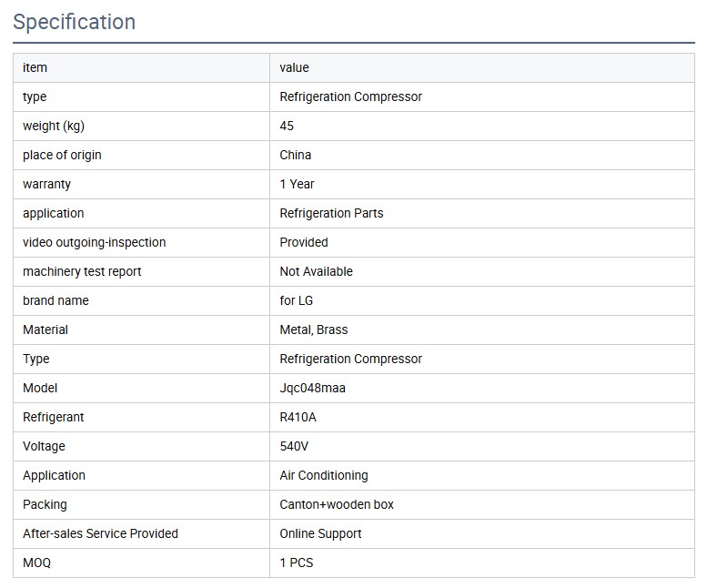Click the '1 PCS' MOQ value
This screenshot has width=707, height=588.
(x=296, y=563)
